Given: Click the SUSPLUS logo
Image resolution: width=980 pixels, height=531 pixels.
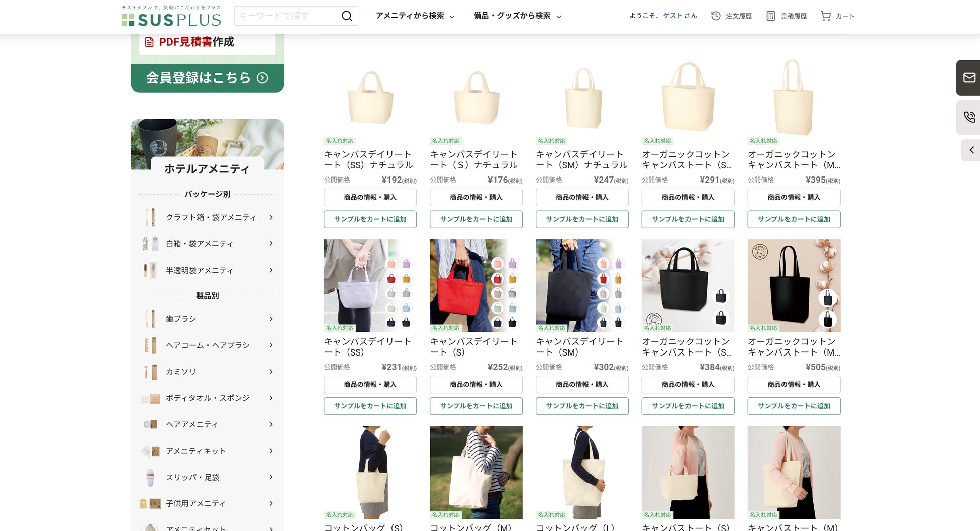Looking at the screenshot, I should point(171,16).
